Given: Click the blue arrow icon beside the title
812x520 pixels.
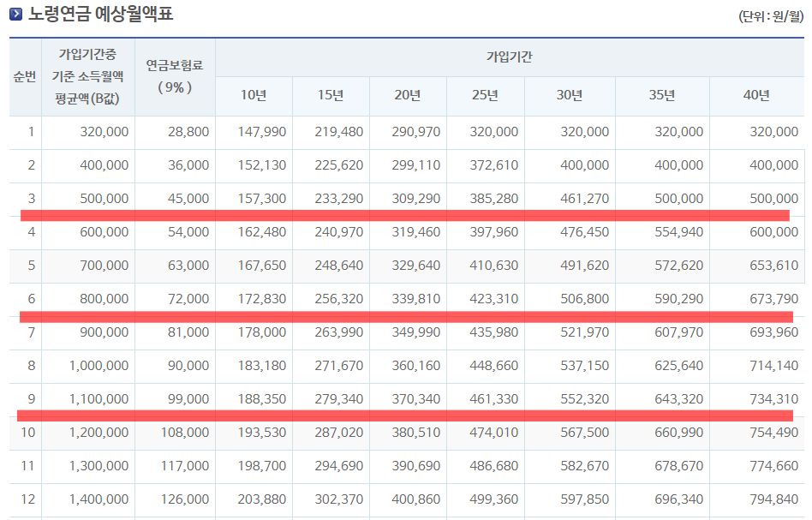Looking at the screenshot, I should pos(14,13).
